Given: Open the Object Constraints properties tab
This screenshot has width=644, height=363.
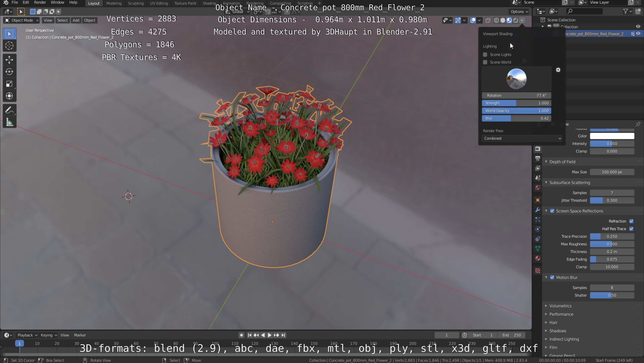Looking at the screenshot, I should click(x=538, y=239).
